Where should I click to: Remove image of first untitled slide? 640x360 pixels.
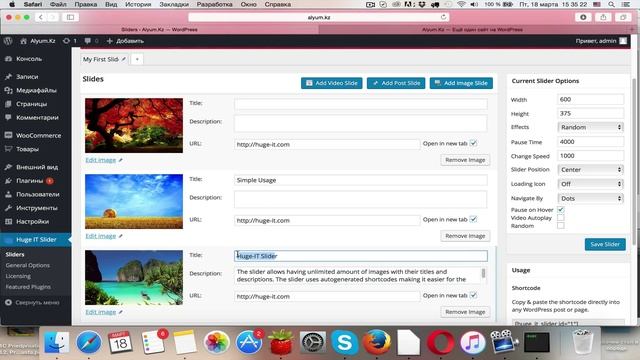(x=465, y=160)
